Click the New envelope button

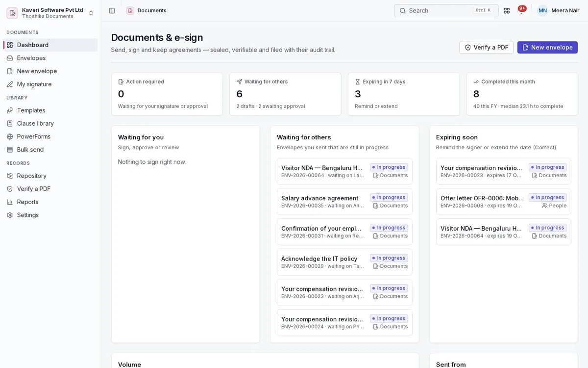pos(547,47)
